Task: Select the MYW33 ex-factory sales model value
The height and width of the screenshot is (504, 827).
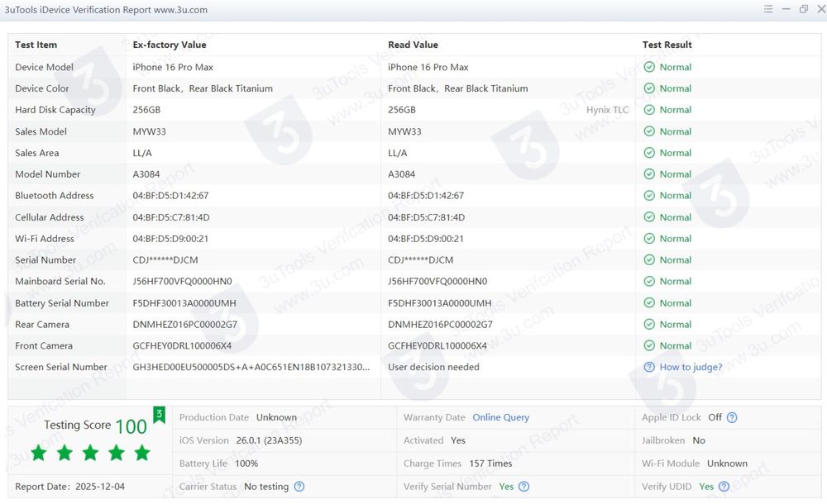Action: 149,131
